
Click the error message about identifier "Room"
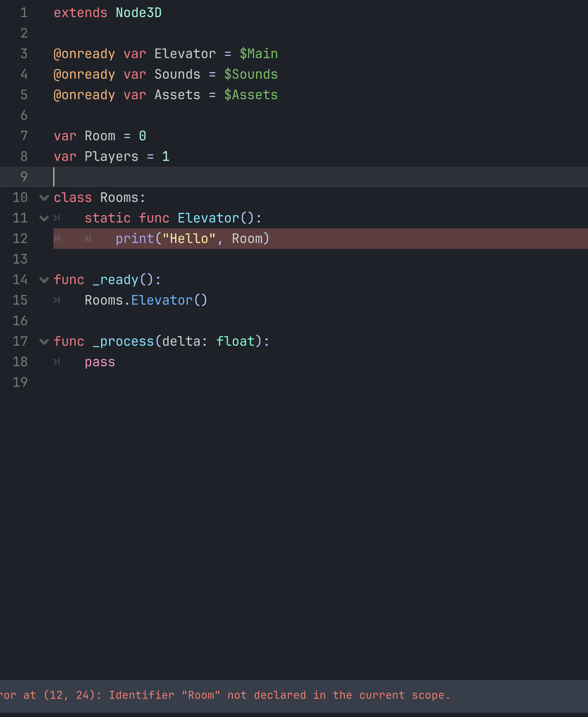coord(225,695)
